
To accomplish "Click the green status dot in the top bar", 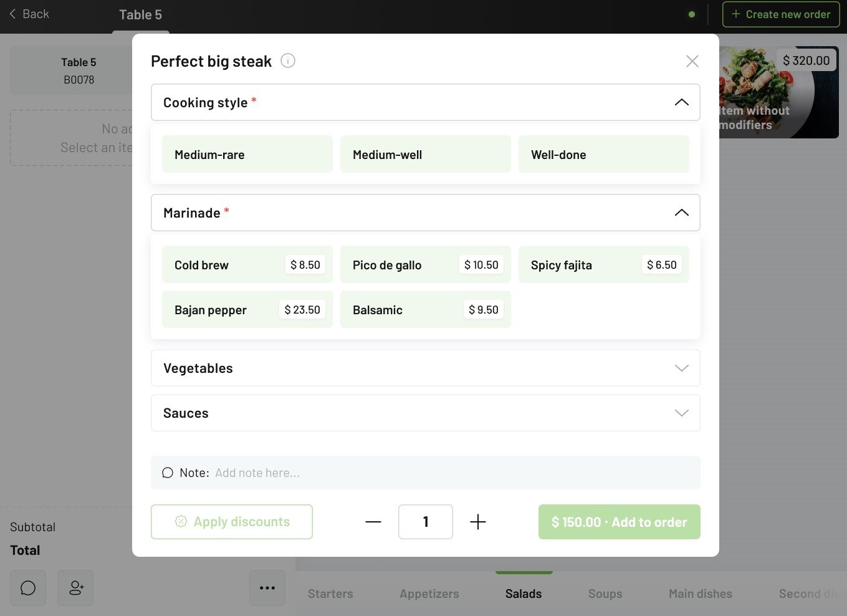I will point(691,14).
